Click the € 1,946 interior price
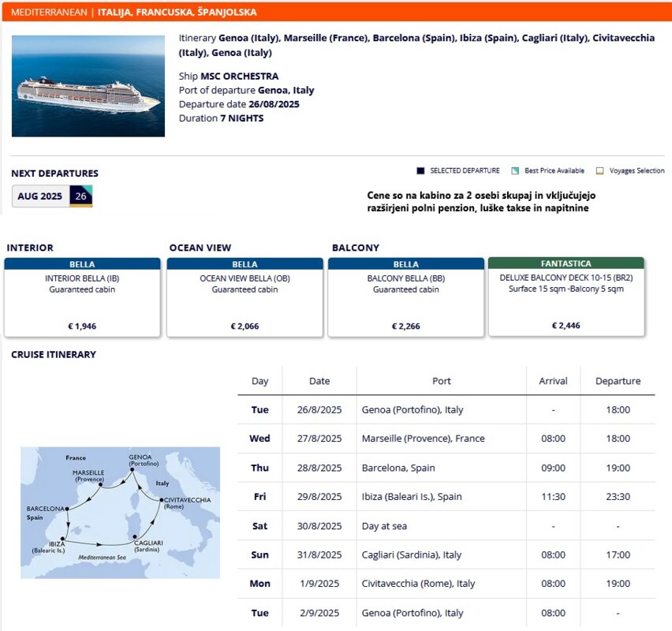Viewport: 672px width, 631px height. (82, 327)
